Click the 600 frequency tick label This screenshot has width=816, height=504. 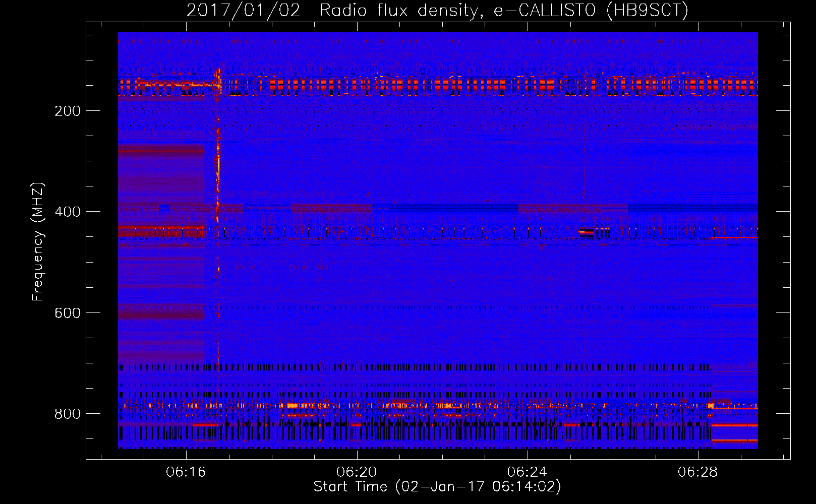(68, 313)
